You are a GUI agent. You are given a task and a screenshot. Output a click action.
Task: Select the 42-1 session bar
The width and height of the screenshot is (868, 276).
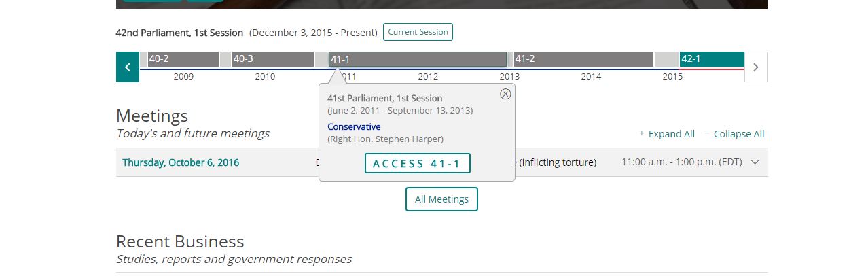click(712, 59)
